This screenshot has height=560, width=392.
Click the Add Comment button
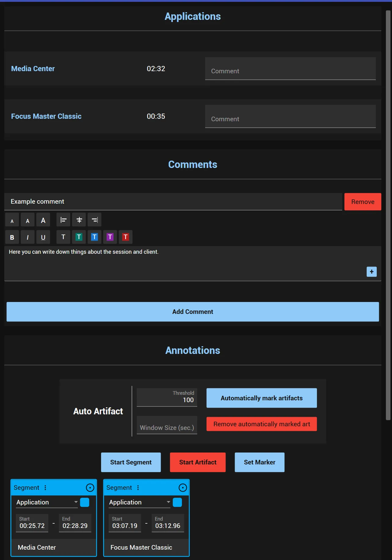coord(193,312)
